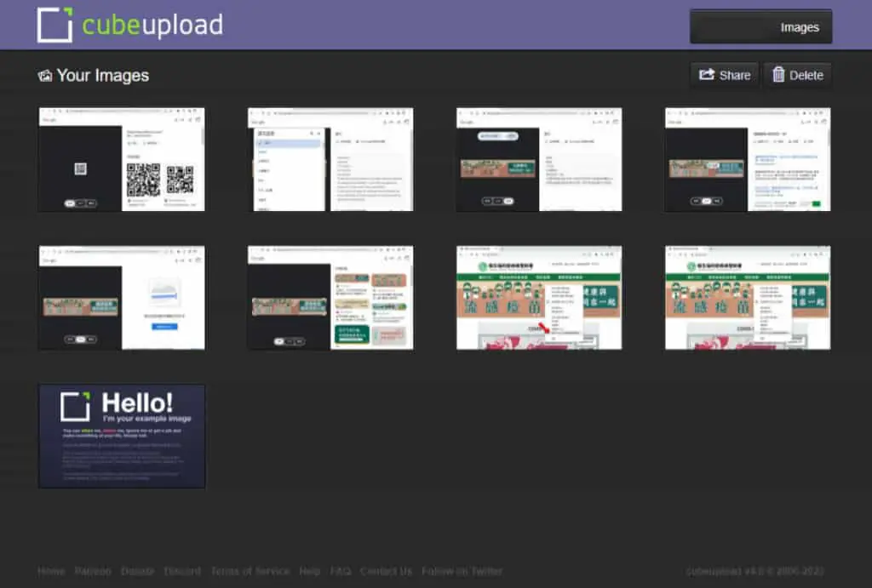Open the Images menu button
Screen dimensions: 872x588
point(760,26)
